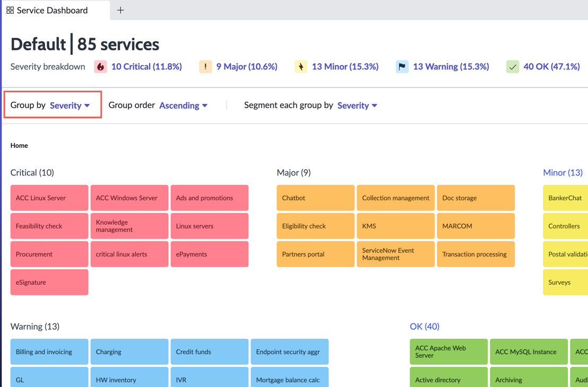Select the Feasibility check service tile
The height and width of the screenshot is (387, 588).
click(49, 226)
